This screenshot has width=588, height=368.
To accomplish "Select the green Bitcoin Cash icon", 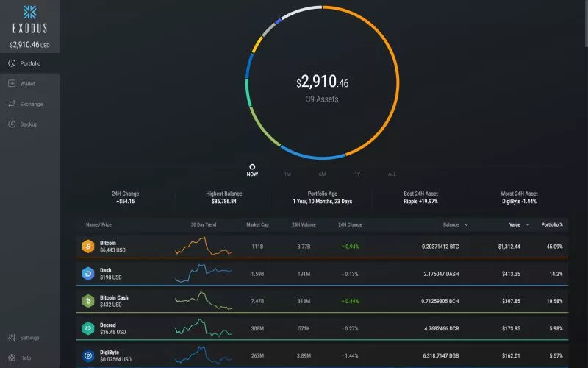I will [x=88, y=301].
